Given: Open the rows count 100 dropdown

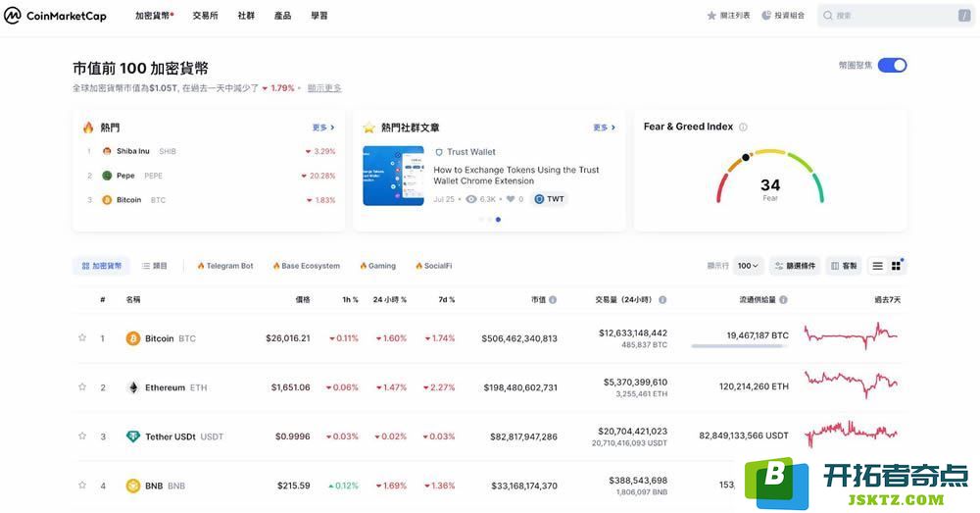Looking at the screenshot, I should point(748,266).
